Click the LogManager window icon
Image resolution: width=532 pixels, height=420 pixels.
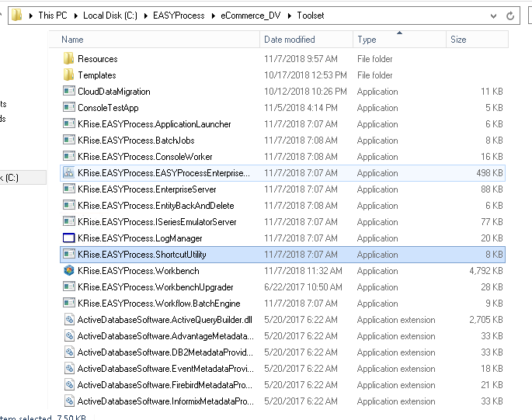pyautogui.click(x=69, y=238)
